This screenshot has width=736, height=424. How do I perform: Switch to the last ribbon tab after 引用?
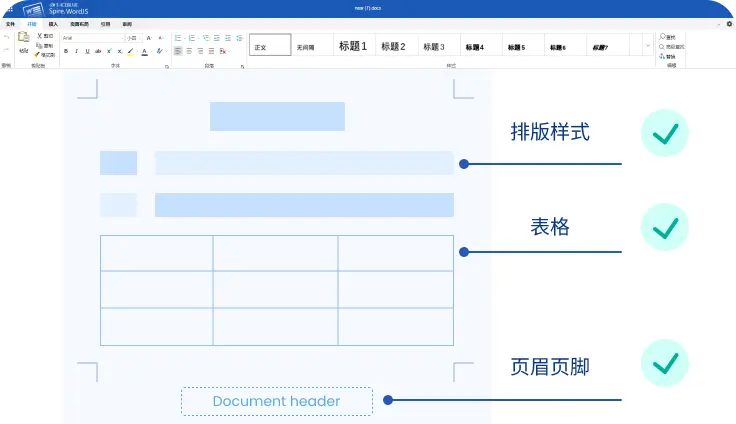click(x=127, y=24)
